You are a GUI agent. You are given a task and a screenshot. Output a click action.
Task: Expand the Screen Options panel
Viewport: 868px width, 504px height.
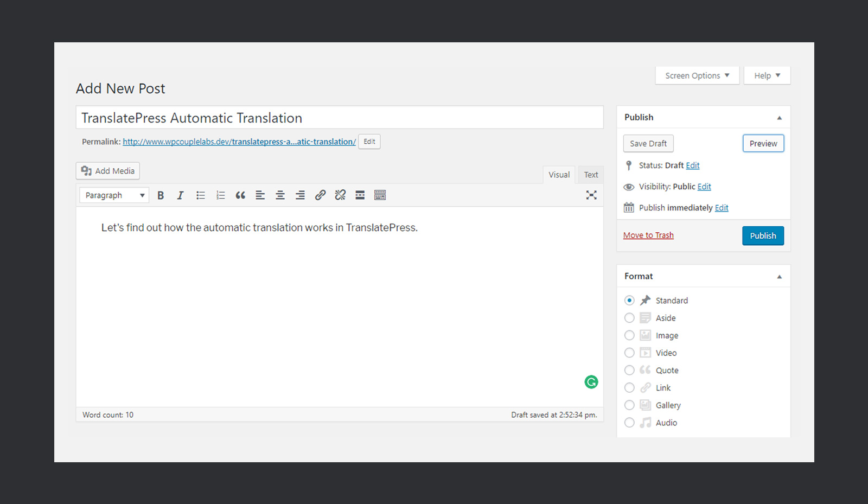(697, 75)
